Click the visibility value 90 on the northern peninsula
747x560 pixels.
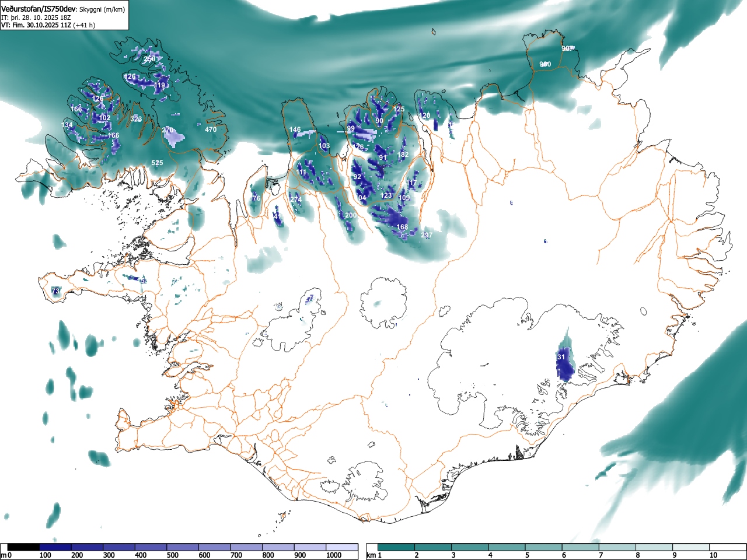coord(379,121)
